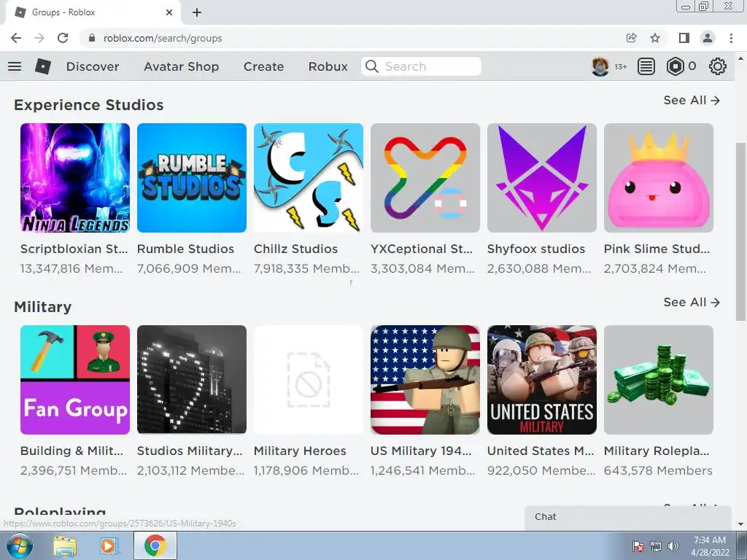Go to Roblox home via logo icon

tap(43, 66)
